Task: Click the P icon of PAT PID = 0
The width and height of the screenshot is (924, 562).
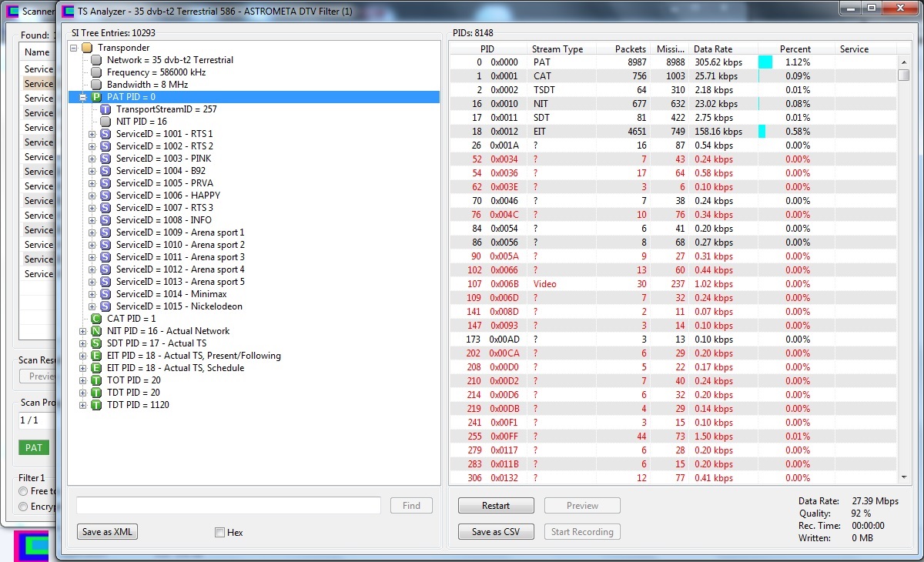Action: click(96, 97)
